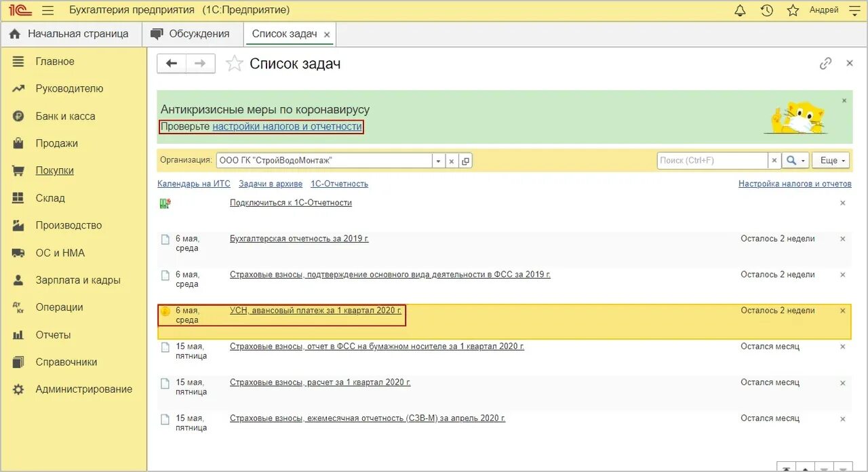
Task: Dismiss the СЗВ-М за апрель task
Action: [x=843, y=418]
